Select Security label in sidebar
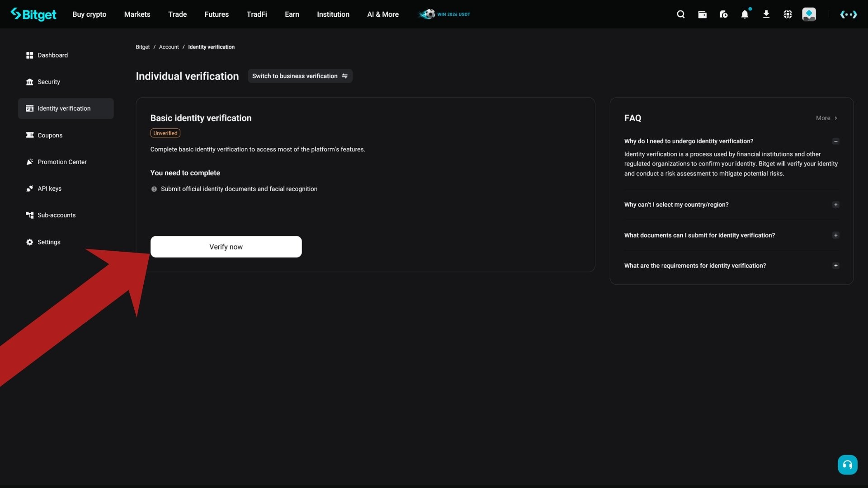Viewport: 868px width, 488px height. (49, 82)
